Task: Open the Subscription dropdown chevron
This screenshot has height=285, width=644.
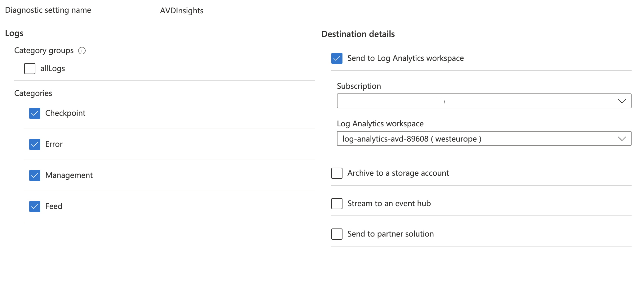Action: tap(622, 101)
